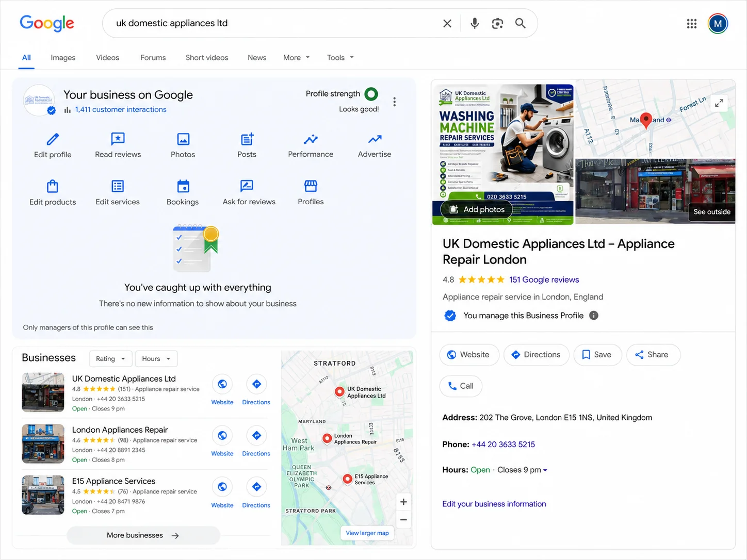Open Edit profile pencil icon
Viewport: 747px width, 560px height.
[x=53, y=139]
